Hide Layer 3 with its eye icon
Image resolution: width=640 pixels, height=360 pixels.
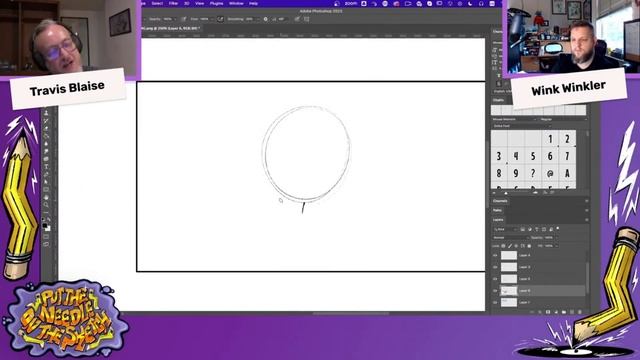point(495,267)
